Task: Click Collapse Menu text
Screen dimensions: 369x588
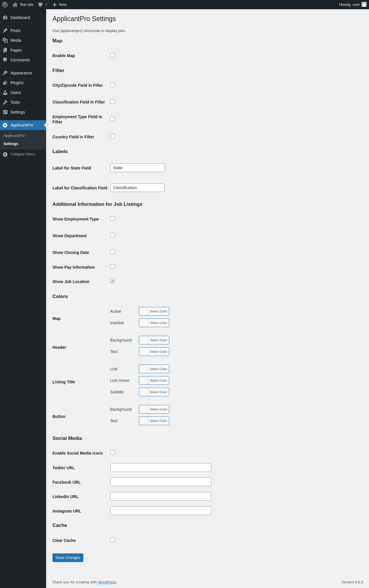Action: 23,154
